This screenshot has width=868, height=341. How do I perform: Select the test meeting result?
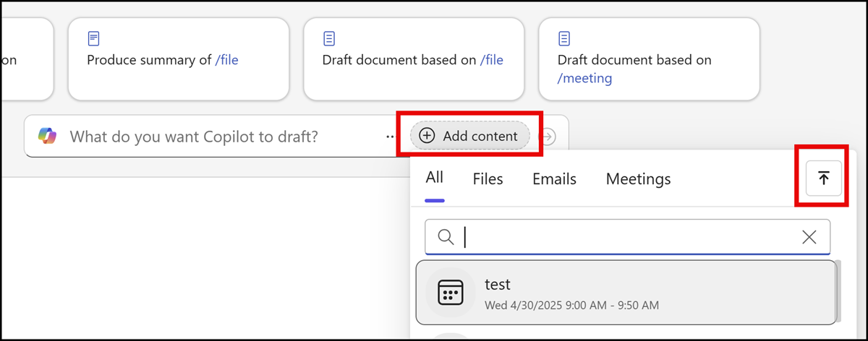click(626, 293)
